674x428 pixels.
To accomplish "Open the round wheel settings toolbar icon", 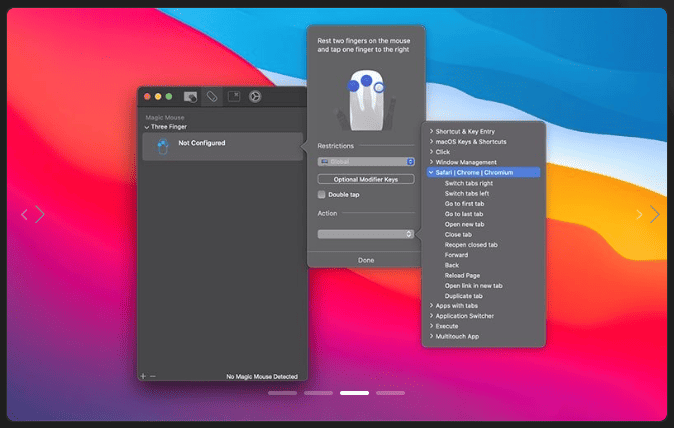I will click(255, 97).
